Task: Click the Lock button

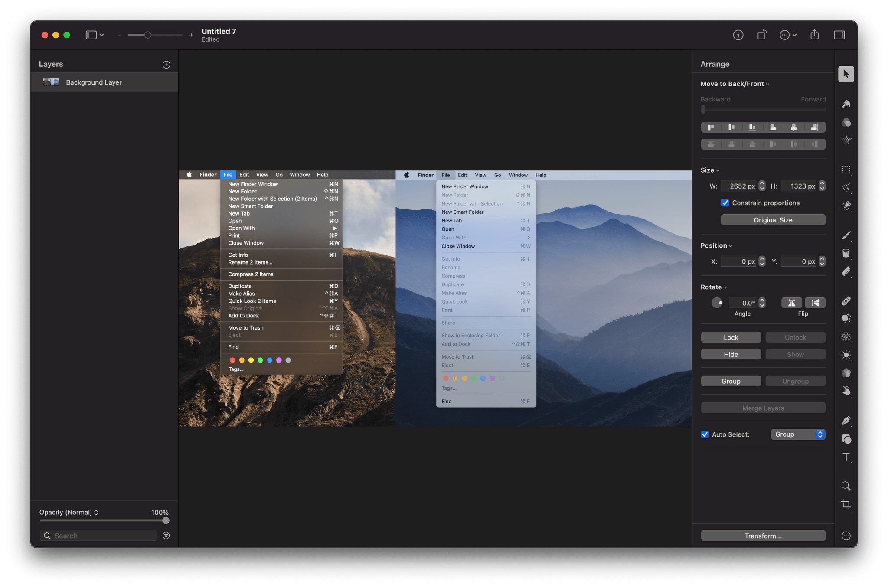Action: pos(731,337)
